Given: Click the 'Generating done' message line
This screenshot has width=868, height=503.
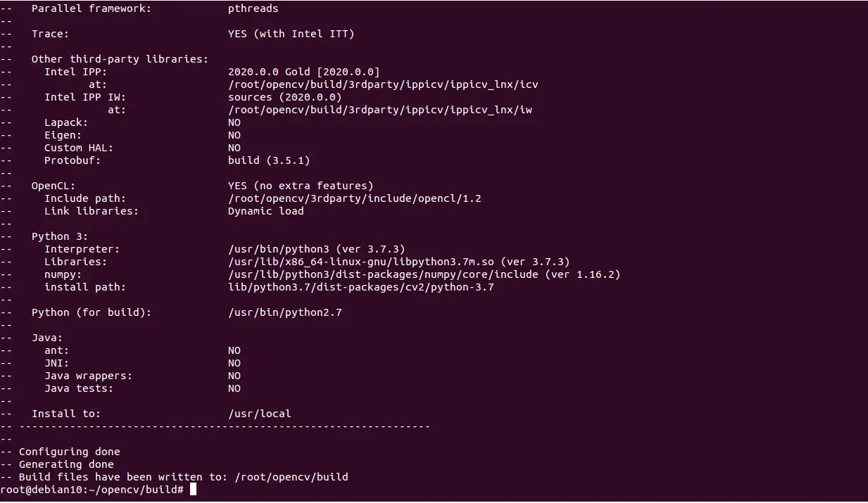Looking at the screenshot, I should pos(66,464).
